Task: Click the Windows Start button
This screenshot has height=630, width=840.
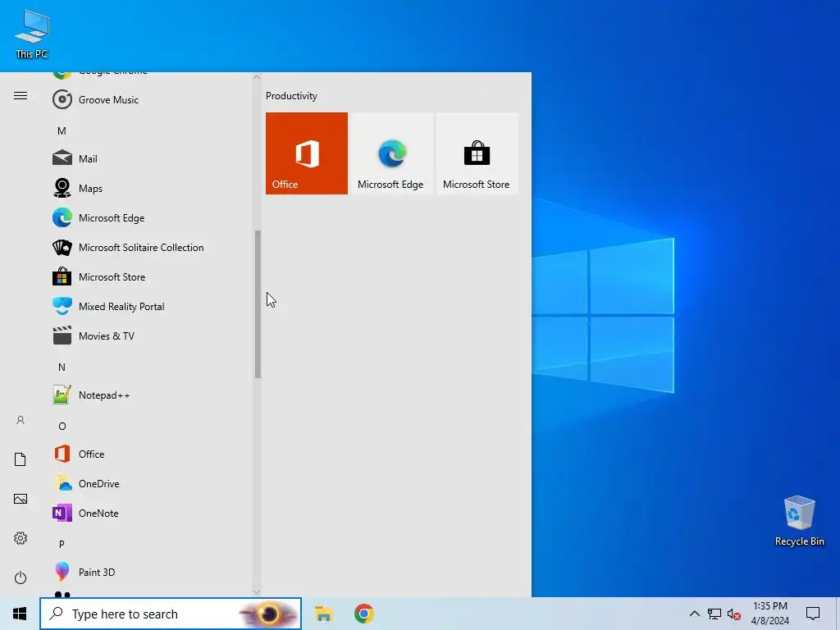Action: (20, 614)
